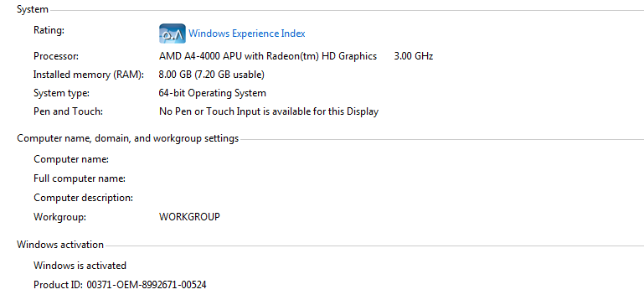
Task: Click the Processor label
Action: [x=56, y=56]
